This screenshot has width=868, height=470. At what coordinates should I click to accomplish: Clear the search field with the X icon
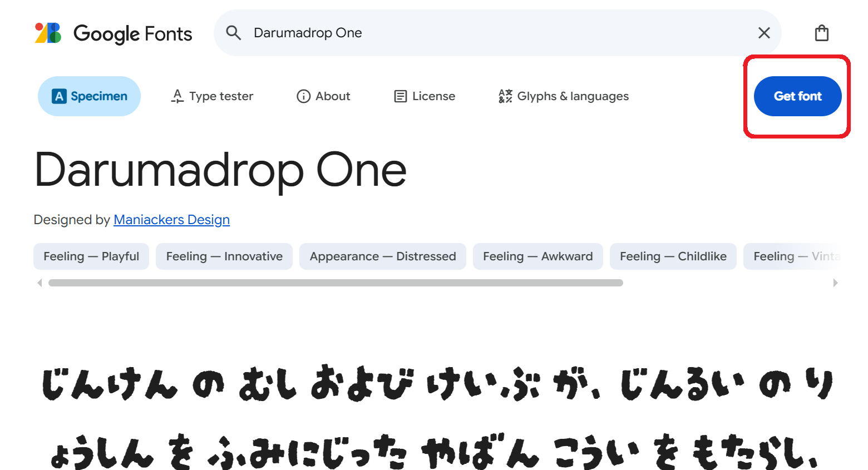[764, 33]
